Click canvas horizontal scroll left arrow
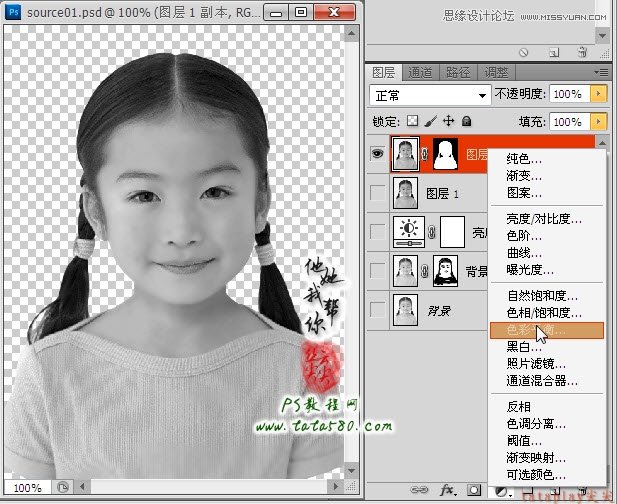 coord(82,487)
